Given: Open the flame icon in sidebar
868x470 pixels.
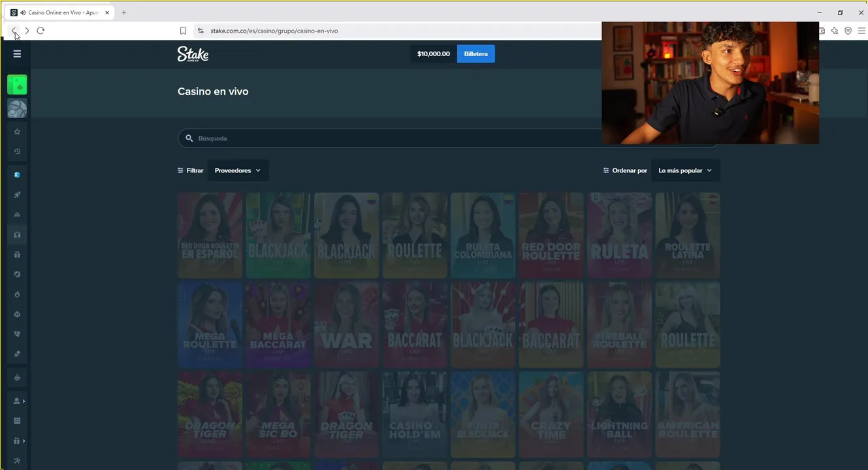Looking at the screenshot, I should [x=17, y=294].
